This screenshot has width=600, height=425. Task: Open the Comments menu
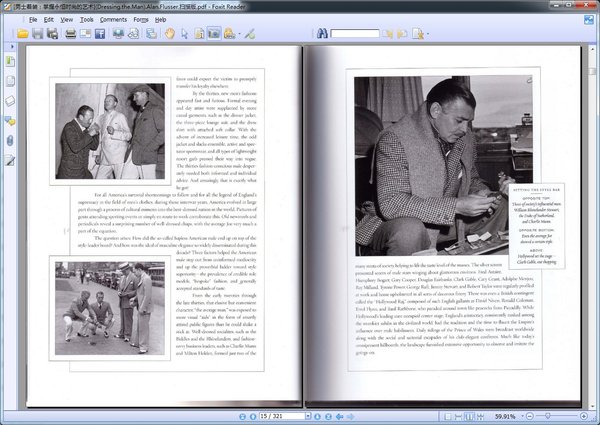coord(112,19)
